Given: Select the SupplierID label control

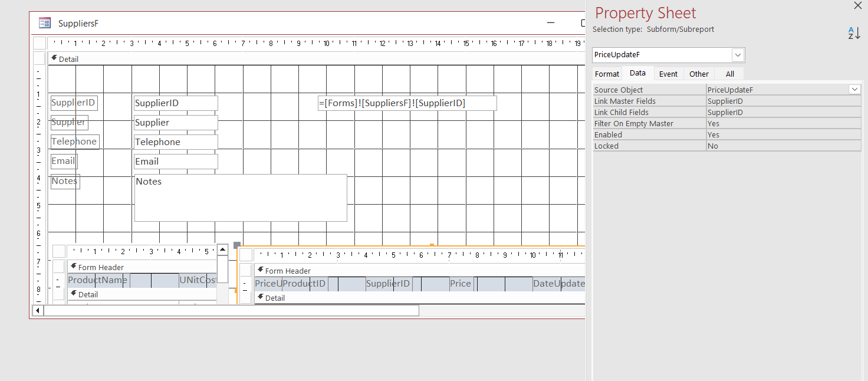Looking at the screenshot, I should [73, 102].
